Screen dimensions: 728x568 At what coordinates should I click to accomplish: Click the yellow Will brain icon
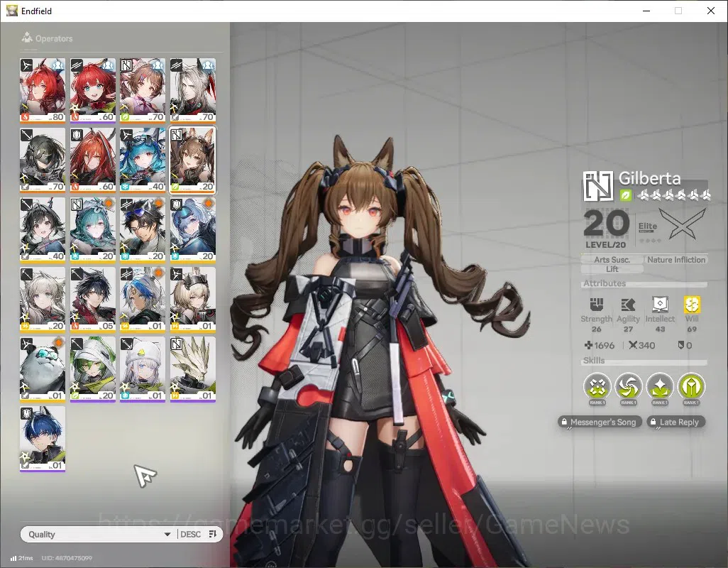692,304
